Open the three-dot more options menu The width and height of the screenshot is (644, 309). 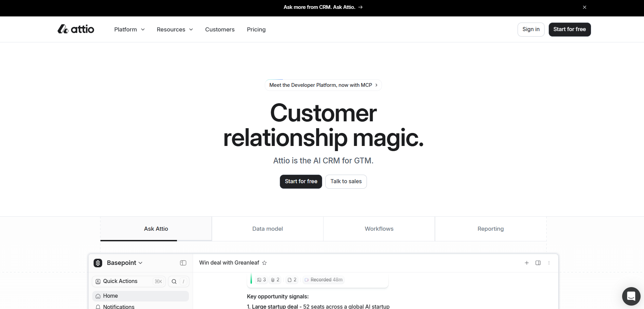point(549,263)
